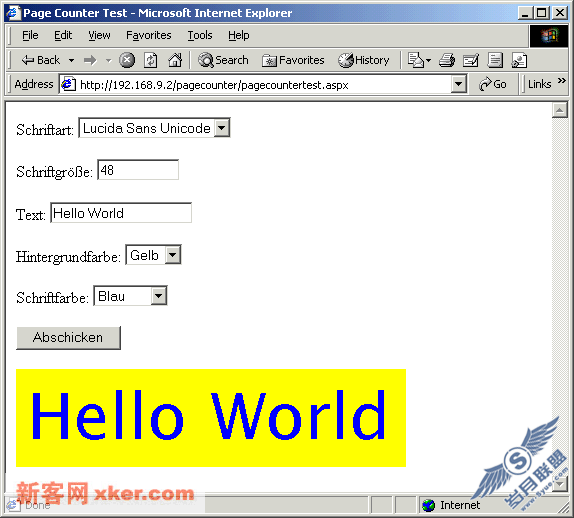This screenshot has width=574, height=518.
Task: Open the Favorites menu
Action: 149,35
